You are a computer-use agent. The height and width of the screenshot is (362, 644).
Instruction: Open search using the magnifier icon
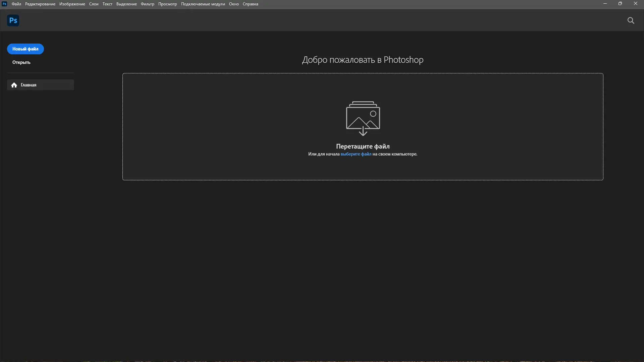631,20
